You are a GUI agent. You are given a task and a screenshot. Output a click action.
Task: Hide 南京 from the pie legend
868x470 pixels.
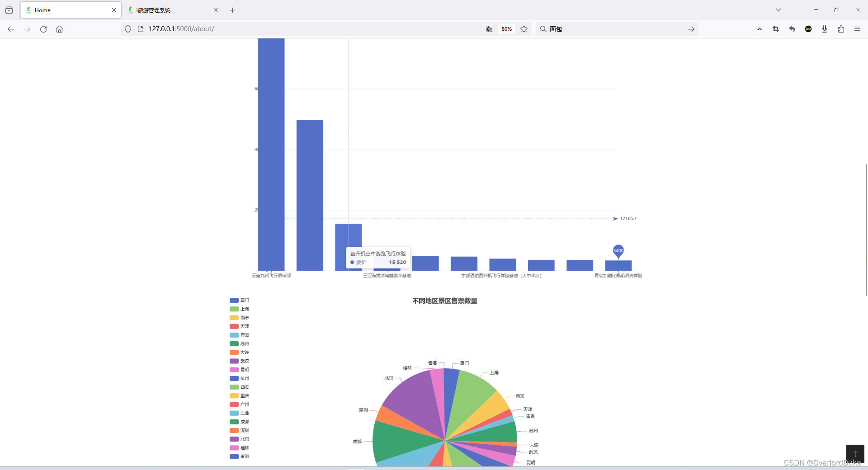coord(239,318)
